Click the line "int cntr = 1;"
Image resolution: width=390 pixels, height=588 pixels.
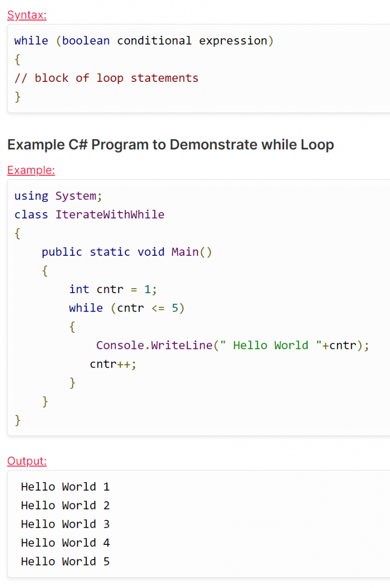(113, 289)
